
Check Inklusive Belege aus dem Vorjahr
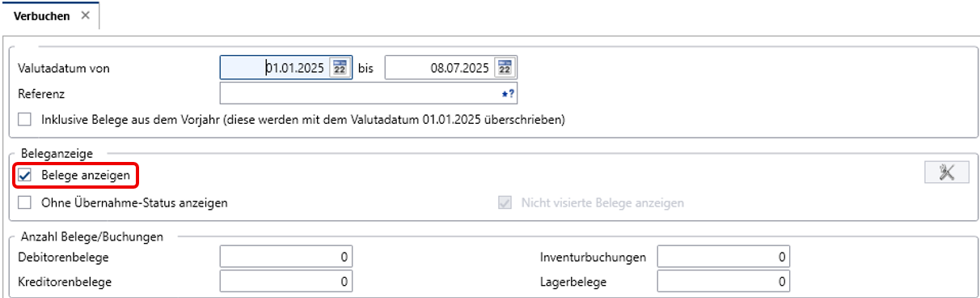click(24, 119)
